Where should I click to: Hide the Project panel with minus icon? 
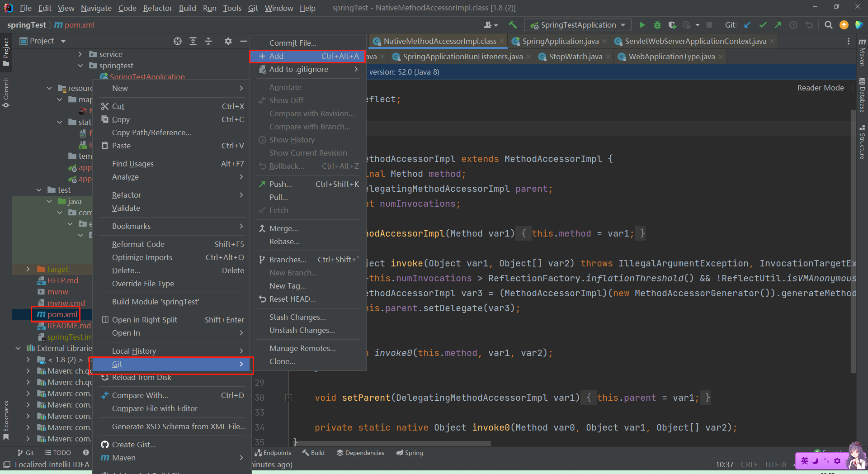point(243,41)
